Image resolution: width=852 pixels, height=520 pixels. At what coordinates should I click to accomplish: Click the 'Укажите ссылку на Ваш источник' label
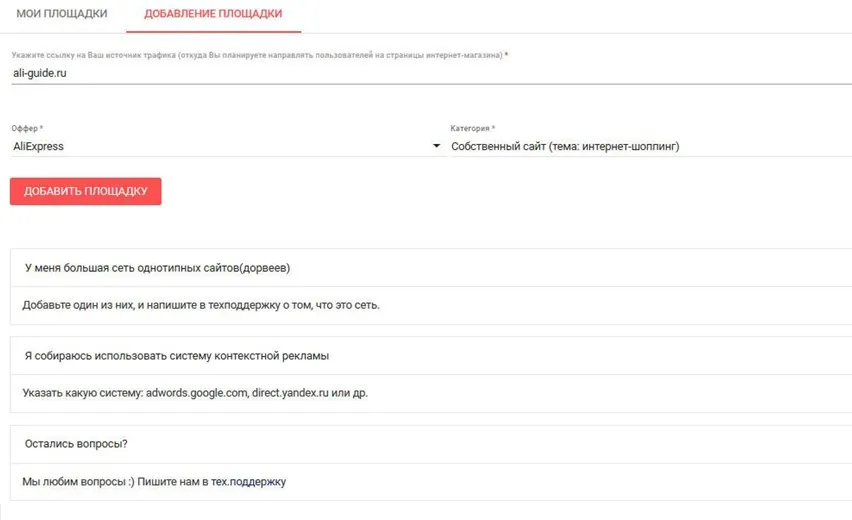[x=260, y=55]
